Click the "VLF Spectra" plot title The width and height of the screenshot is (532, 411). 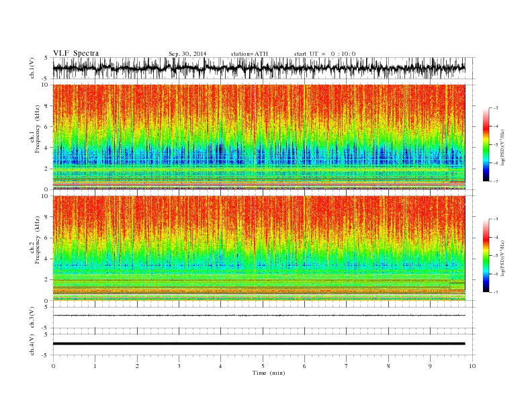click(76, 53)
